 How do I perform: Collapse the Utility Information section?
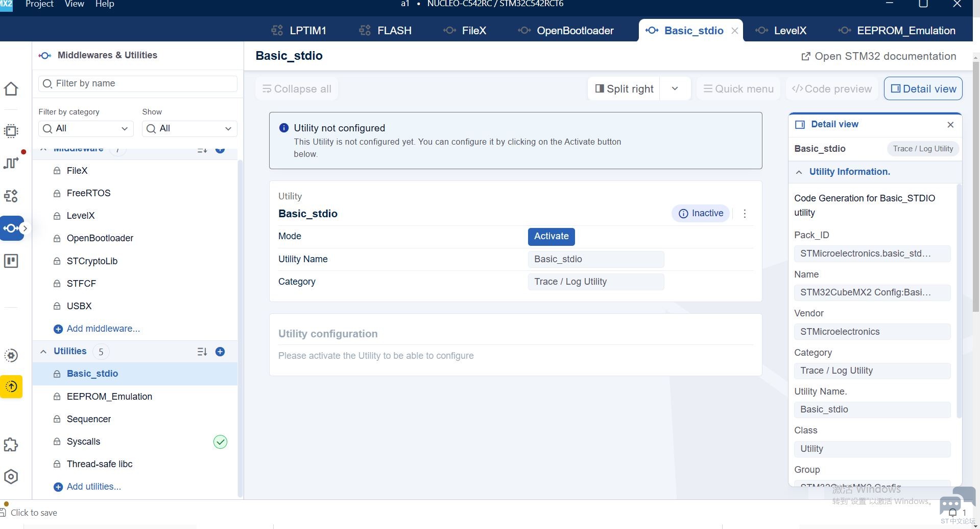(x=799, y=172)
